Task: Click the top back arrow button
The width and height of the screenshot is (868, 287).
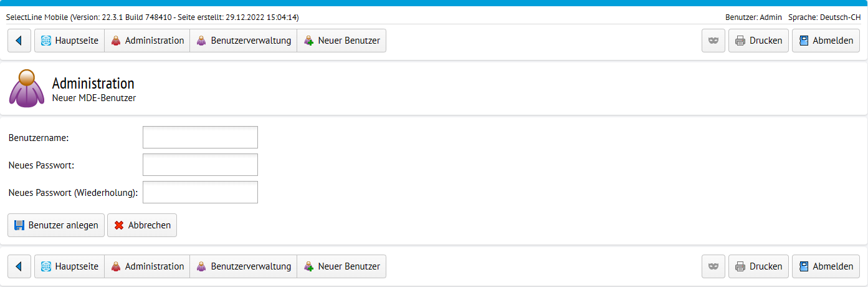Action: [19, 41]
